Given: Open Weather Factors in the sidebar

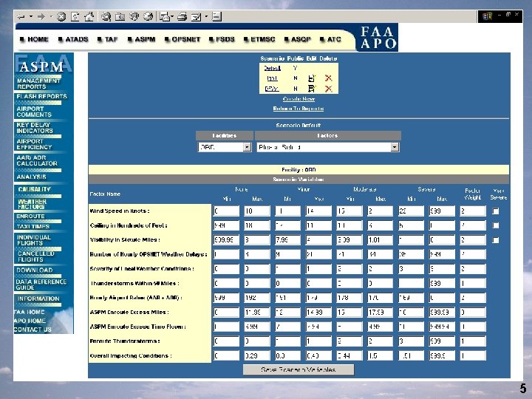Looking at the screenshot, I should [33, 204].
